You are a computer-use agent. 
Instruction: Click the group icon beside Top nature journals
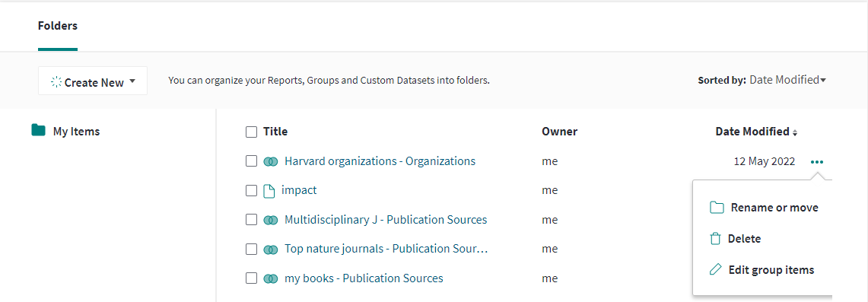click(271, 250)
